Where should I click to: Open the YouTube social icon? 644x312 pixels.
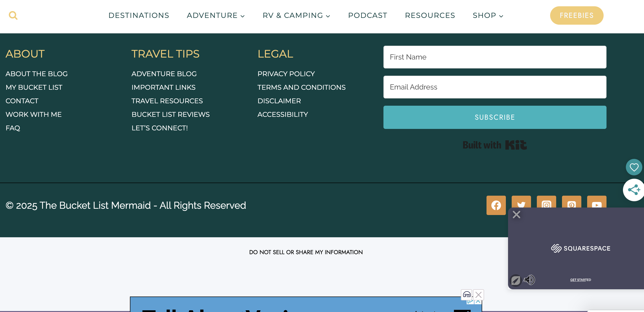[x=597, y=202]
